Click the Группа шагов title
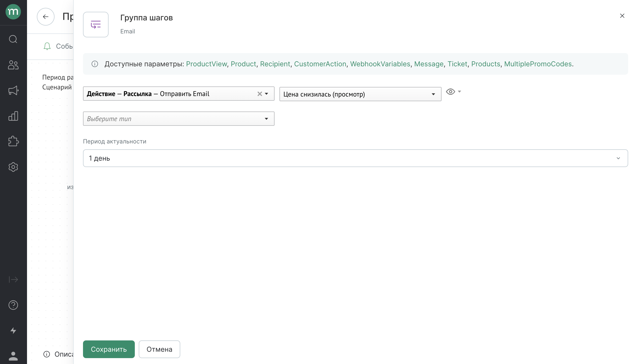 146,18
